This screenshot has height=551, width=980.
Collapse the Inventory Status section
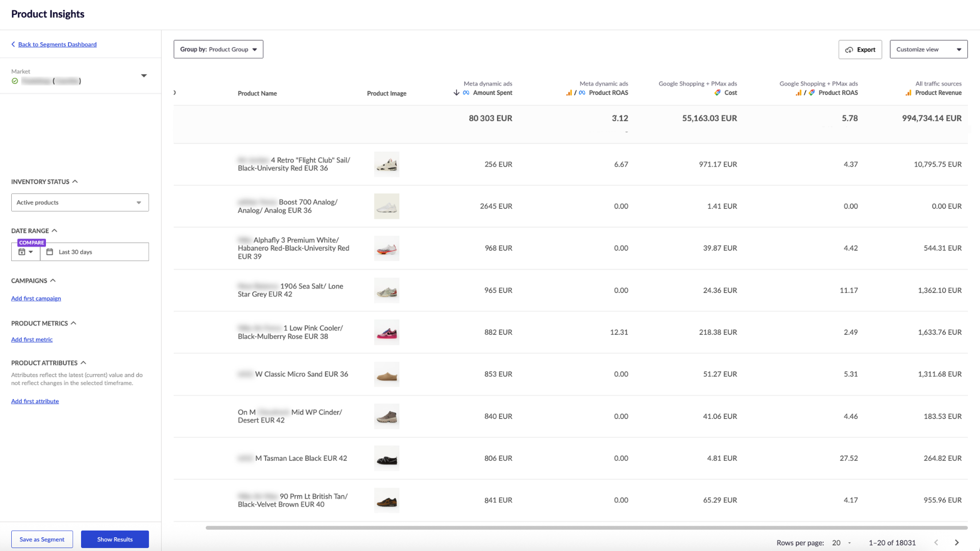click(75, 182)
